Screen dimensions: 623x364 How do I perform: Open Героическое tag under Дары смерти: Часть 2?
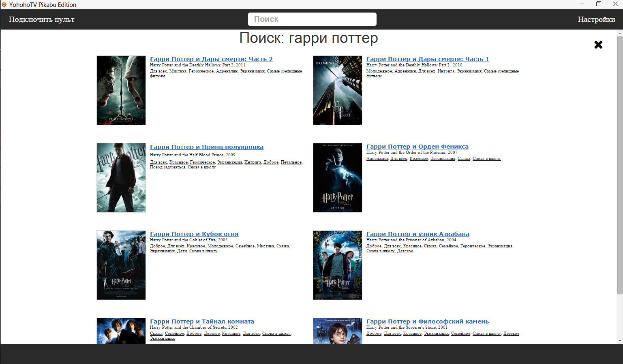(x=201, y=71)
